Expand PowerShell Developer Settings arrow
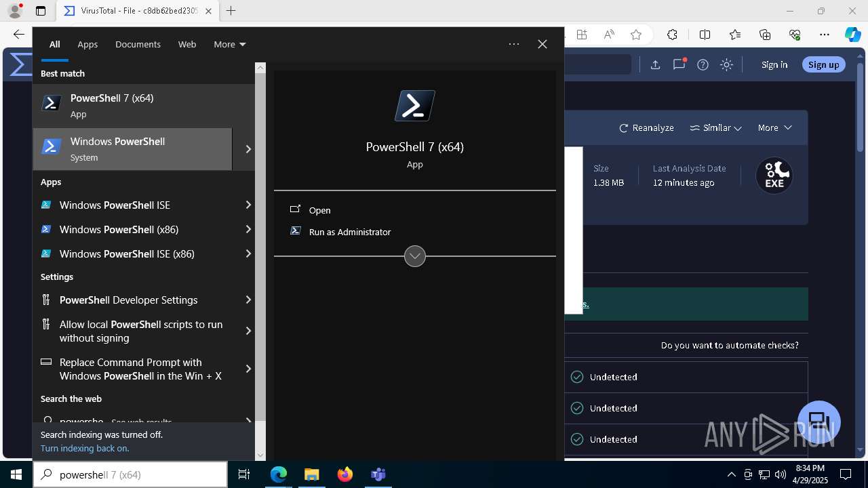Screen dimensions: 868x488 tap(248, 300)
